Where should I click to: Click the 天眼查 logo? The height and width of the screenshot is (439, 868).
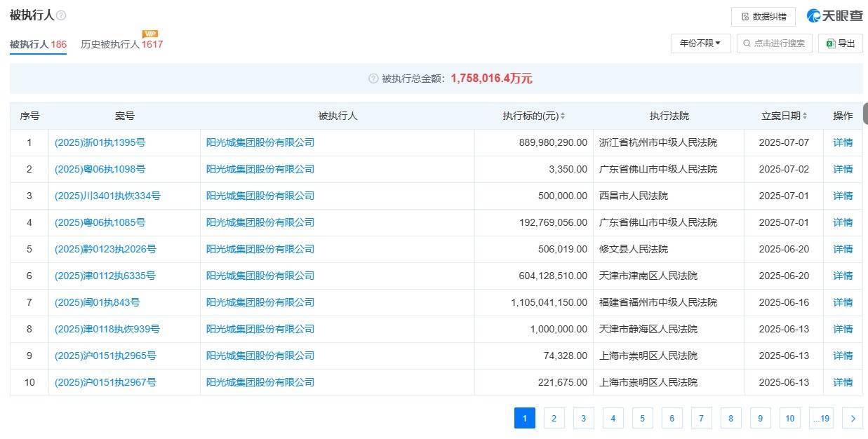tap(834, 15)
